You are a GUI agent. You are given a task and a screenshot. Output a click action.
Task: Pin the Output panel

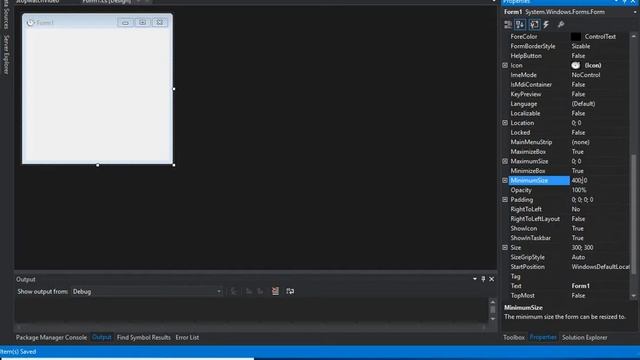click(483, 279)
